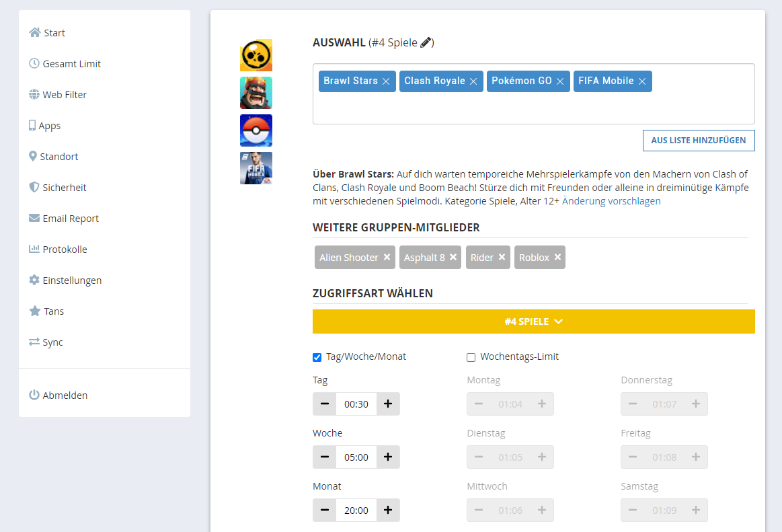The image size is (782, 532).
Task: Increase the Freitag limit with plus
Action: click(696, 457)
